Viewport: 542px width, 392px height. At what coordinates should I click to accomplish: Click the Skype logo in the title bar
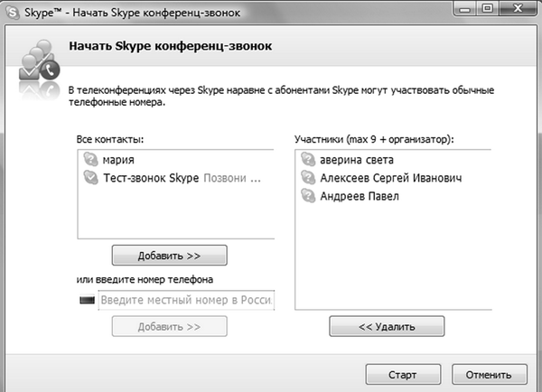[13, 11]
